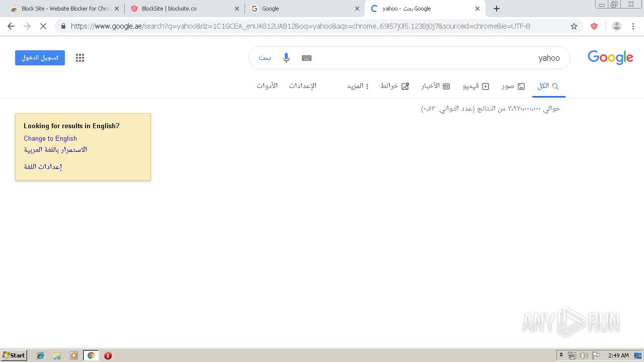Select the فيديو (Videos) tab
644x362 pixels.
(x=476, y=86)
